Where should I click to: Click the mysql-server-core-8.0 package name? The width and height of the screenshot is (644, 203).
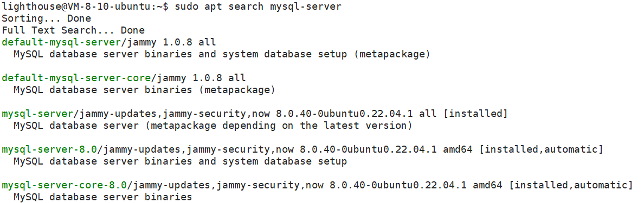[65, 185]
